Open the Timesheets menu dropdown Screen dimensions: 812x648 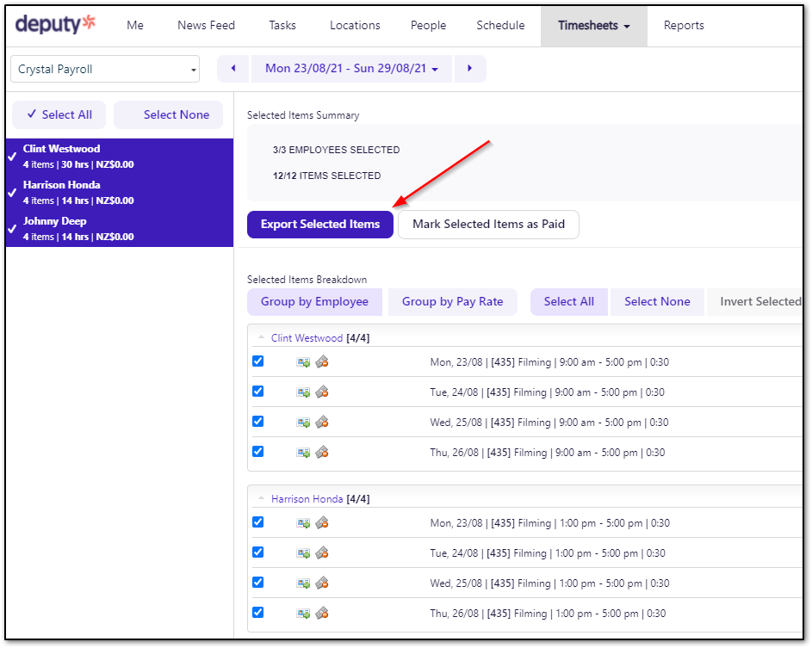coord(594,25)
